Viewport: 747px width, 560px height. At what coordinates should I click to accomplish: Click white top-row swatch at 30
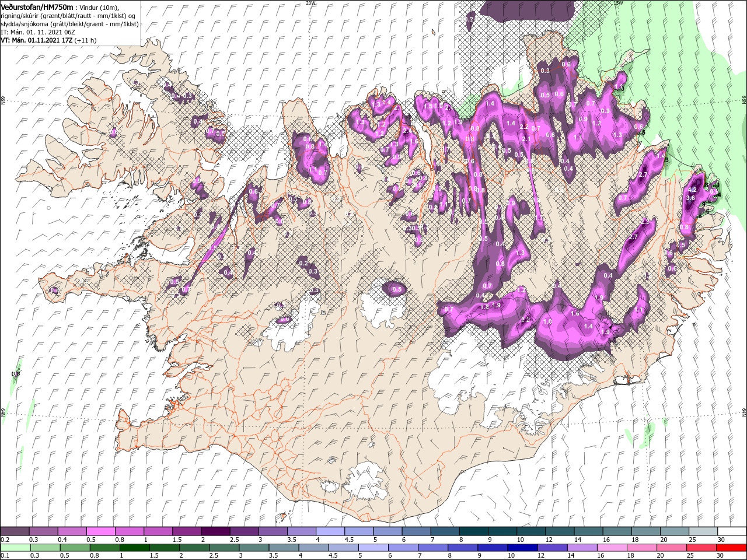click(731, 531)
